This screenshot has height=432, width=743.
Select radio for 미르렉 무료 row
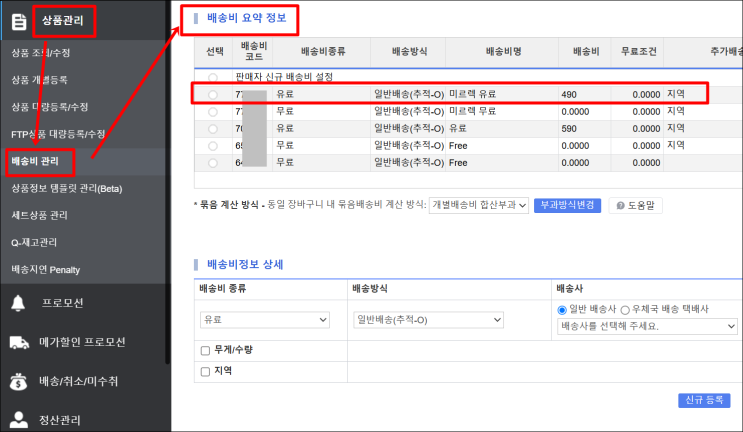pos(213,111)
